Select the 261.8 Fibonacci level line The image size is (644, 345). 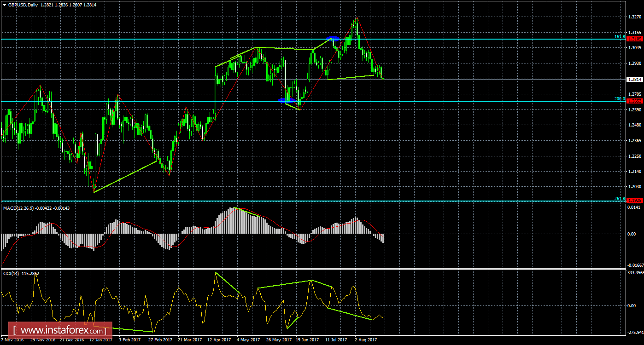(184, 201)
